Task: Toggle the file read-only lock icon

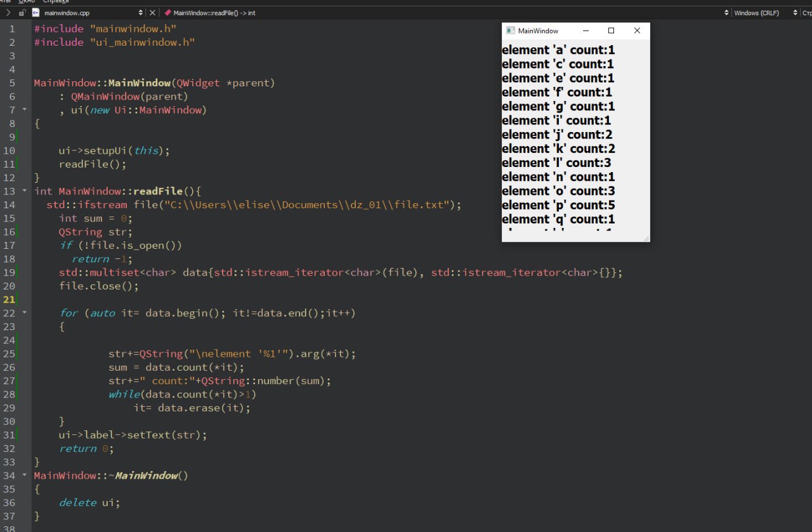Action: (x=22, y=13)
